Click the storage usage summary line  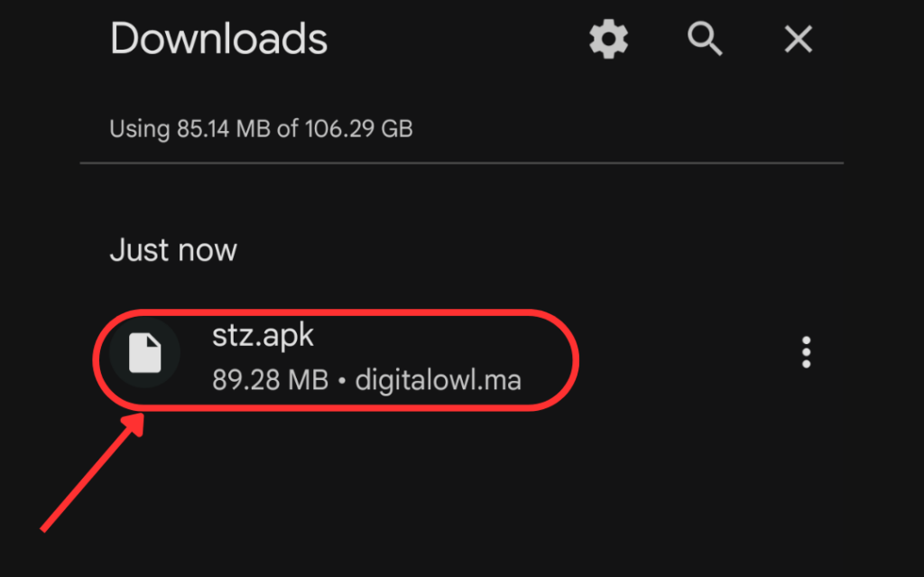pyautogui.click(x=261, y=128)
